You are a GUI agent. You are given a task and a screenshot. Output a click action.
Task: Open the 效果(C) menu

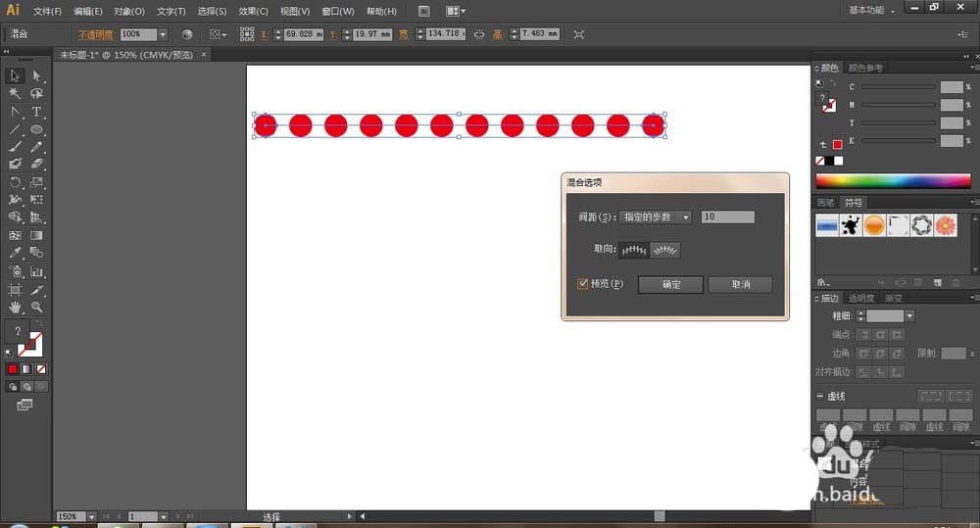[x=253, y=11]
